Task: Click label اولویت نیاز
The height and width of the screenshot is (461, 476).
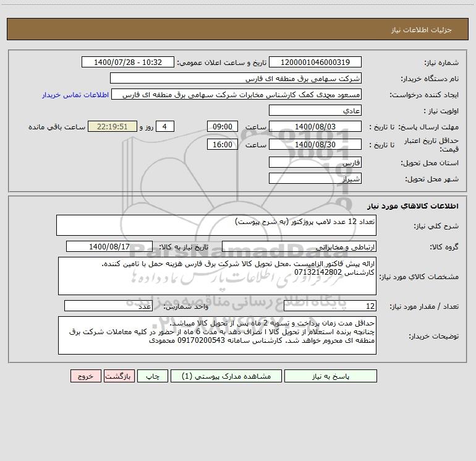Action: (x=441, y=111)
